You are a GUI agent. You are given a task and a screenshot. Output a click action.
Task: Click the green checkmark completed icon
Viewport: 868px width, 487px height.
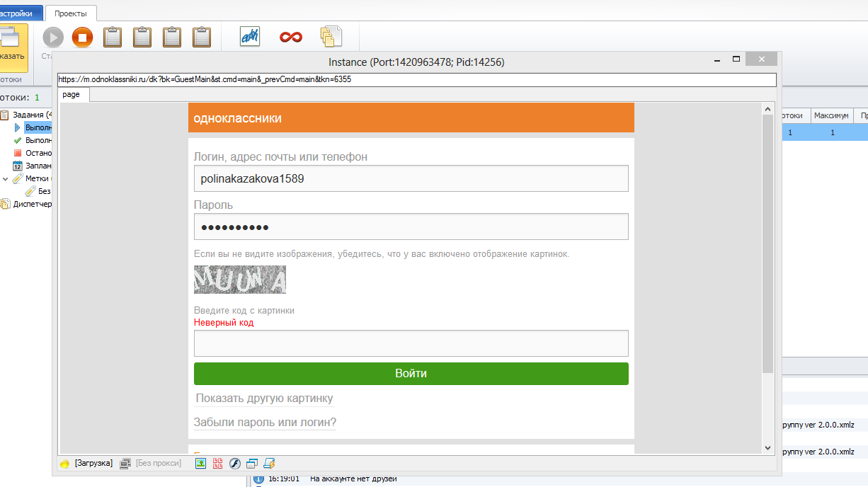tap(18, 140)
